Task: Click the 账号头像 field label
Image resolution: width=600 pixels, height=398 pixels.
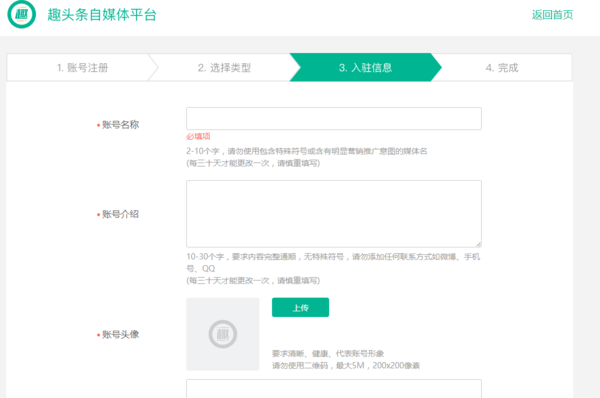Action: pos(120,334)
